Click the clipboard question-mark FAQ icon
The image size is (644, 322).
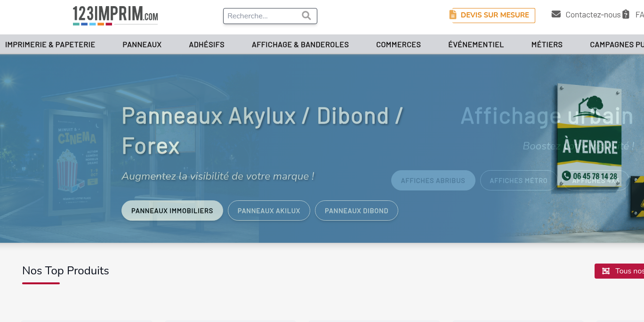626,14
